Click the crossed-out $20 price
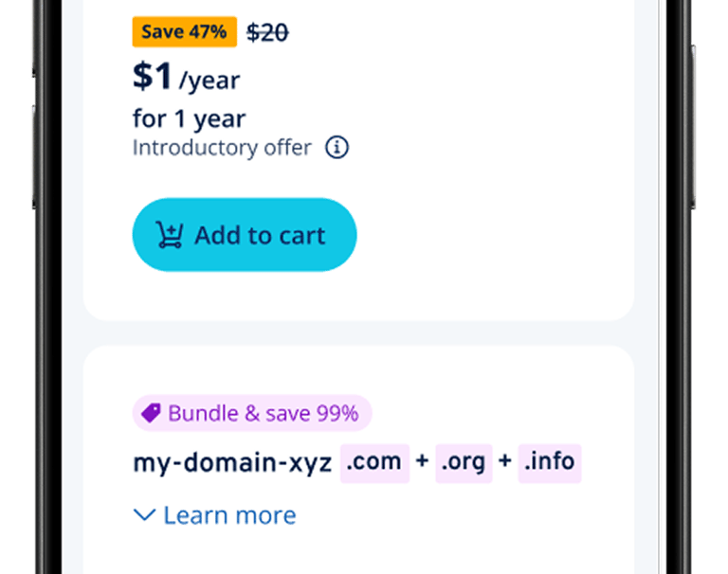 click(267, 32)
